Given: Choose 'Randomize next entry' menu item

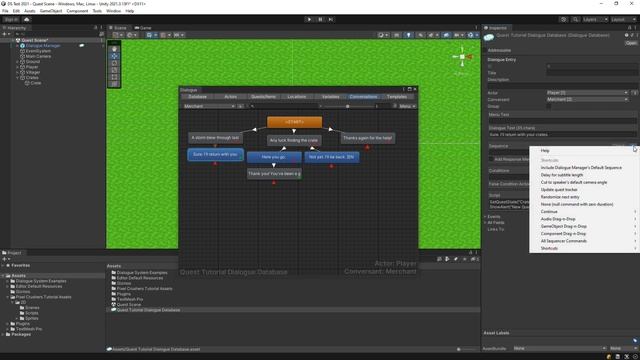Looking at the screenshot, I should (560, 197).
